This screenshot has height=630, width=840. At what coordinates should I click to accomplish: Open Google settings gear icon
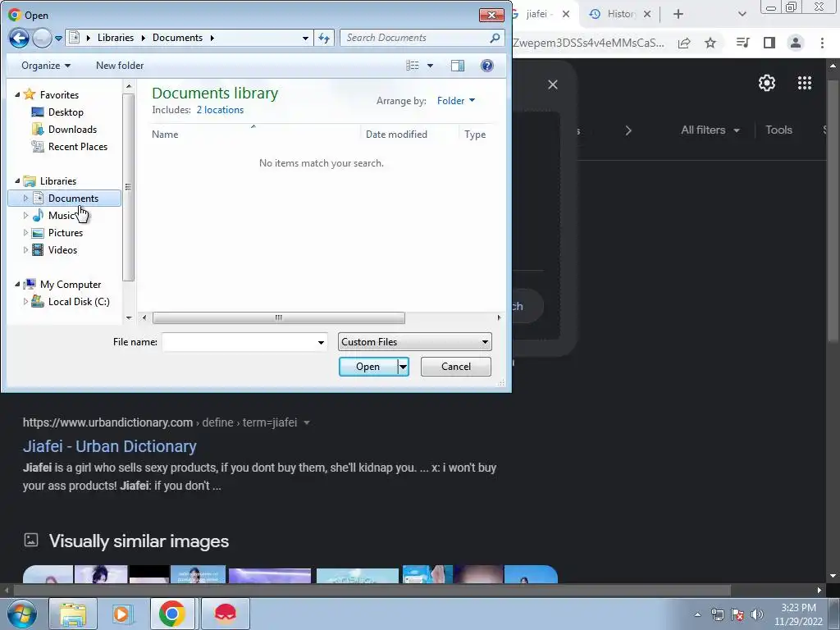tap(767, 83)
